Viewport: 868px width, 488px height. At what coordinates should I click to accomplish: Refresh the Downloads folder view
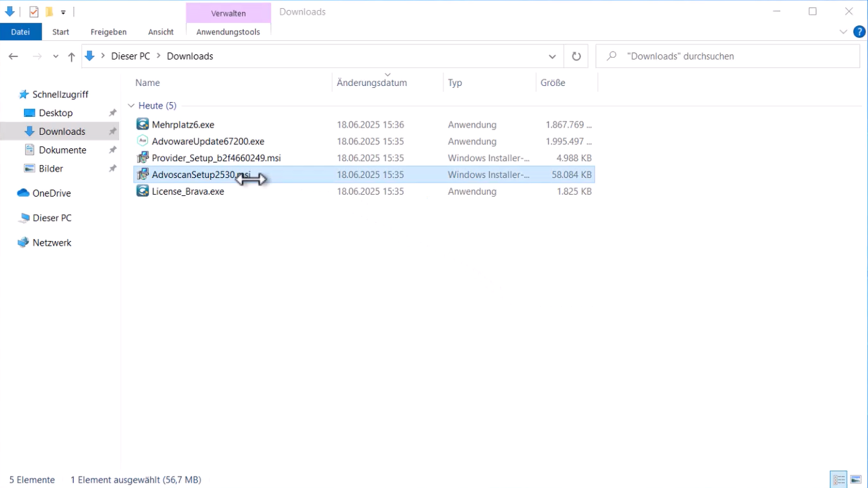576,56
